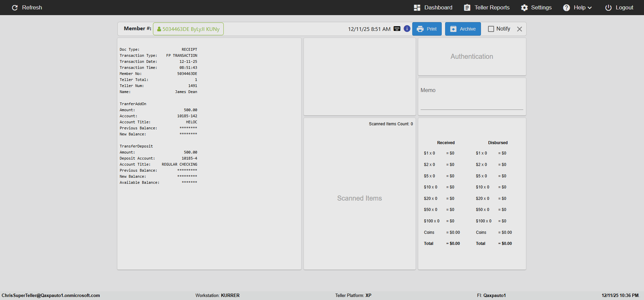Click the blue info icon
The height and width of the screenshot is (300, 644).
[407, 29]
